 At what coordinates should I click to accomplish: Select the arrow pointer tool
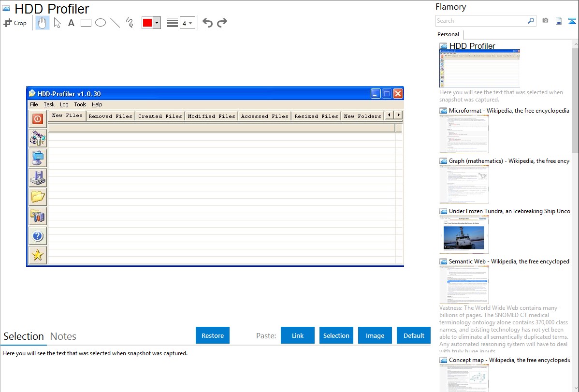[x=57, y=23]
